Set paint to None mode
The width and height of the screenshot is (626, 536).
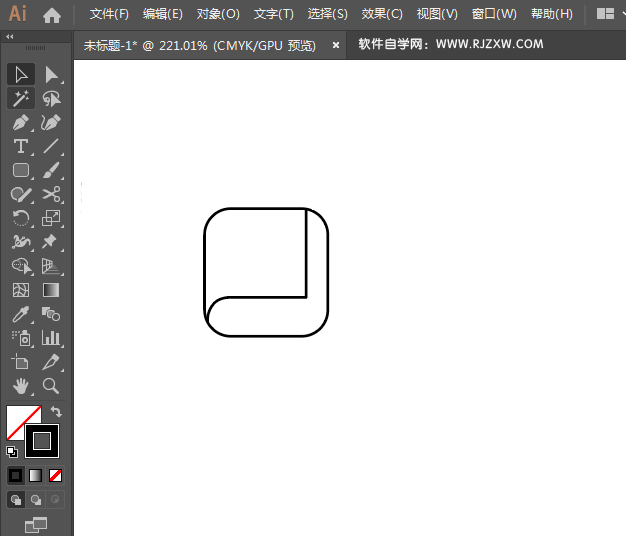[x=56, y=475]
